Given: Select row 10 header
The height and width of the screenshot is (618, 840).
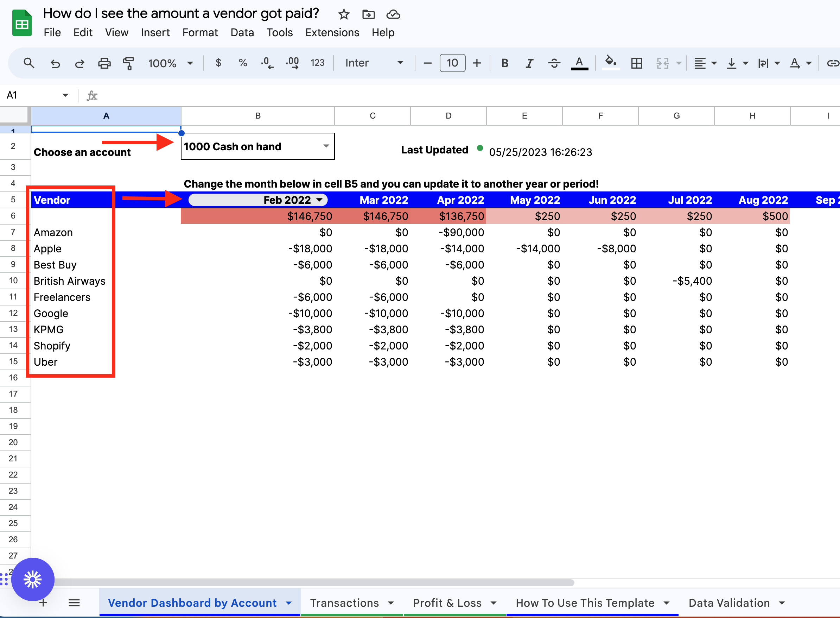Looking at the screenshot, I should click(13, 280).
